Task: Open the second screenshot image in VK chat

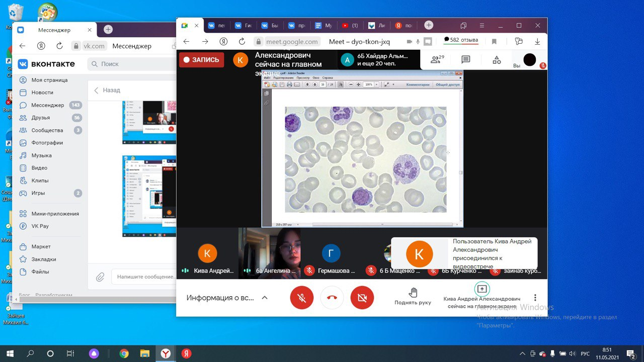Action: (x=149, y=196)
